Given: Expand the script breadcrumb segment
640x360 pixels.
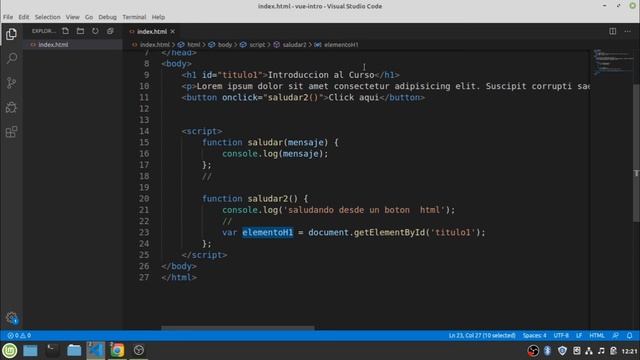Looking at the screenshot, I should [x=253, y=45].
